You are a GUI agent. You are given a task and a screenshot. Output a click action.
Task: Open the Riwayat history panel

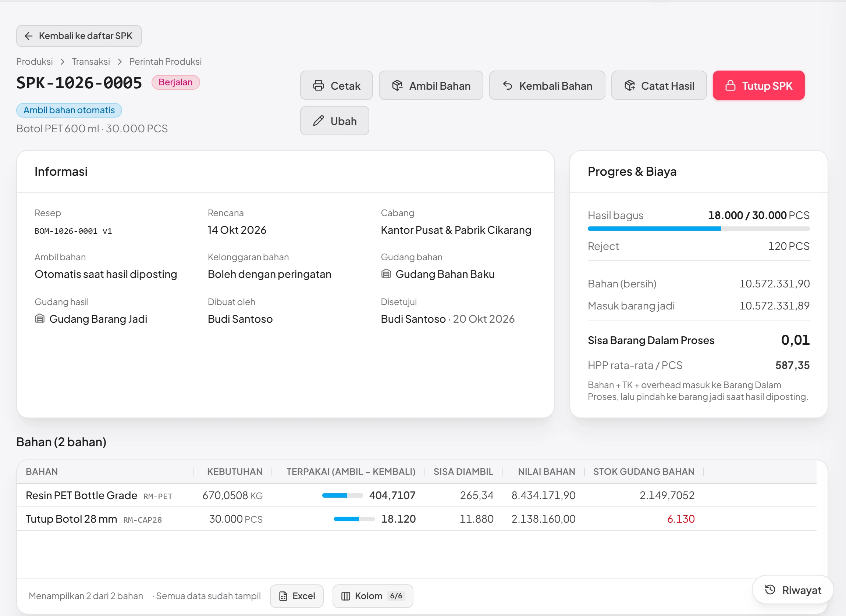click(x=793, y=590)
